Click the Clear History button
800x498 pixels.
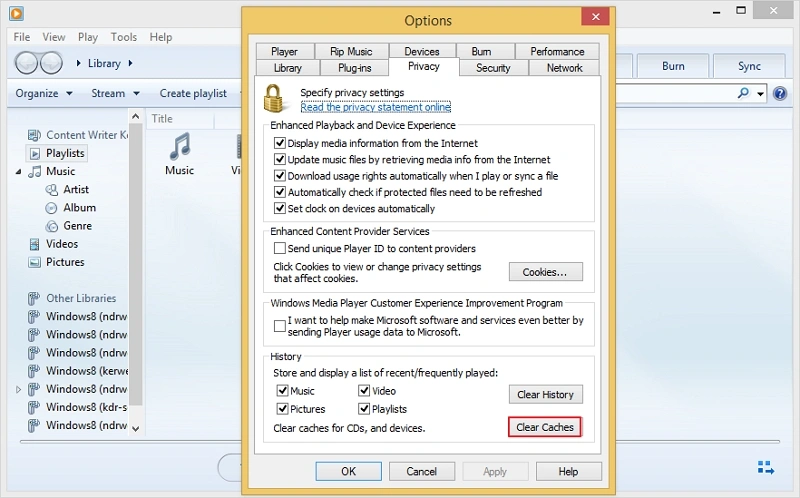545,394
